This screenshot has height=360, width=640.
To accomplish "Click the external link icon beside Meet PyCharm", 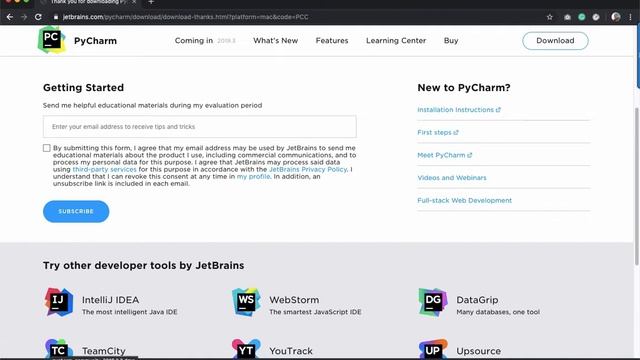I will (469, 156).
